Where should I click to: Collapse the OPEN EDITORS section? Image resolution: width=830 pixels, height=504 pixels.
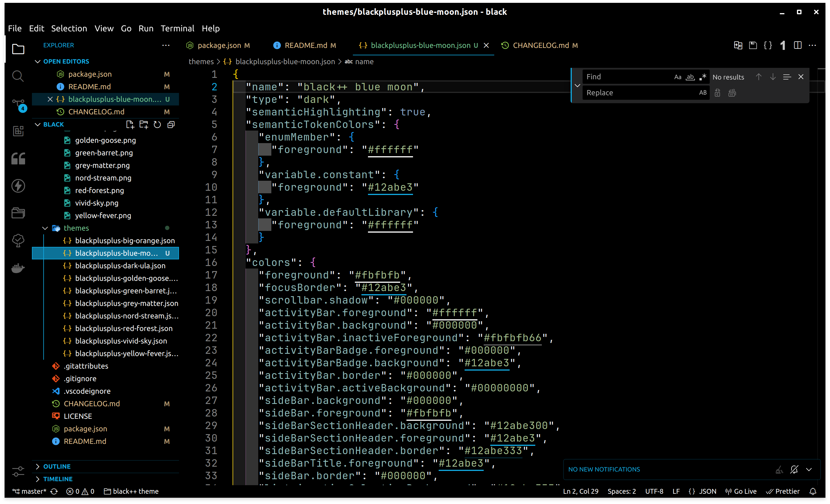coord(37,61)
